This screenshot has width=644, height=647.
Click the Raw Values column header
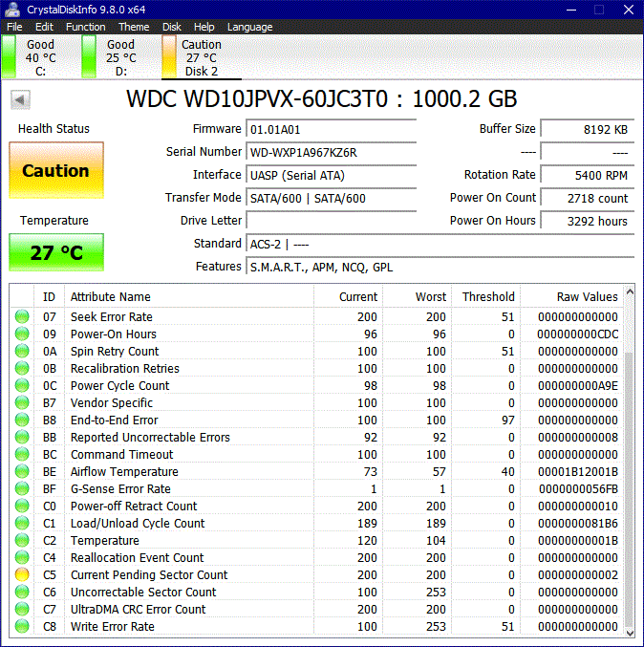click(x=571, y=296)
